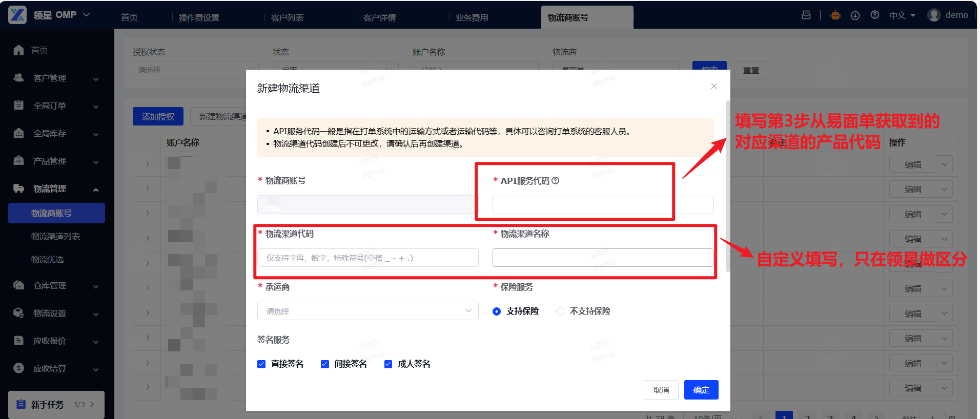980x419 pixels.
Task: Open 物流渠道列表 in the sidebar
Action: tap(55, 236)
